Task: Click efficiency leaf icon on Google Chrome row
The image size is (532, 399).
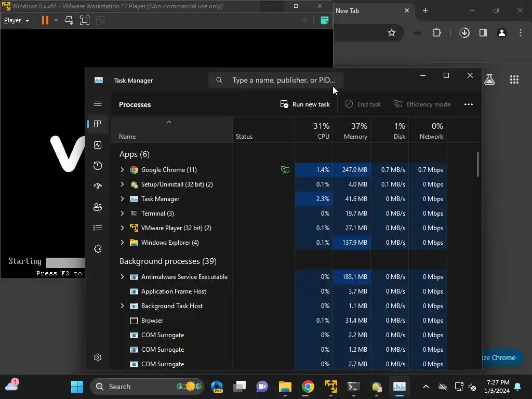Action: point(285,170)
